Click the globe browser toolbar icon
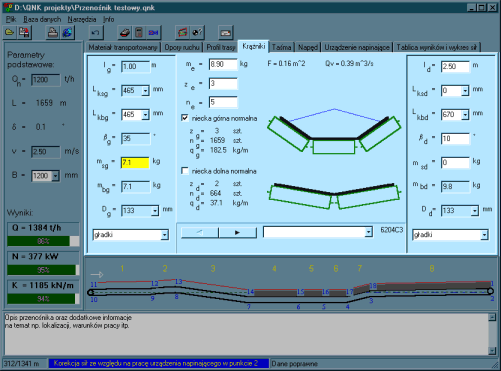Image resolution: width=501 pixels, height=371 pixels. pyautogui.click(x=67, y=32)
